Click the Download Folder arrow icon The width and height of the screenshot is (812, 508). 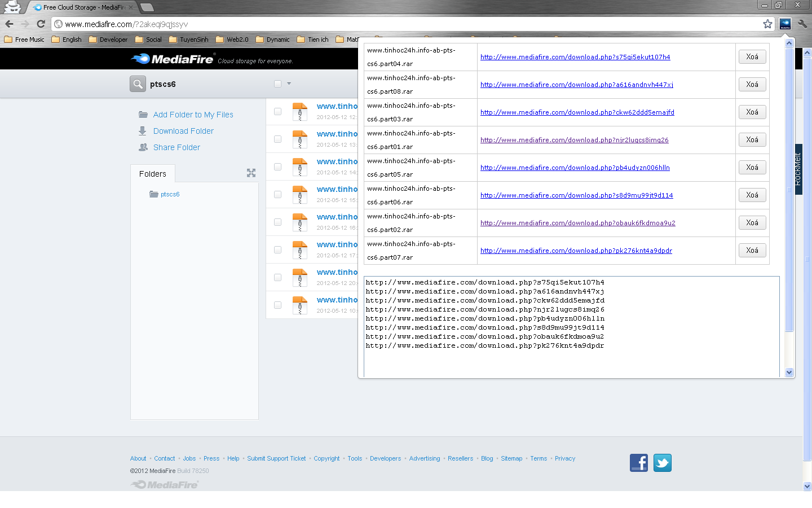click(x=143, y=131)
